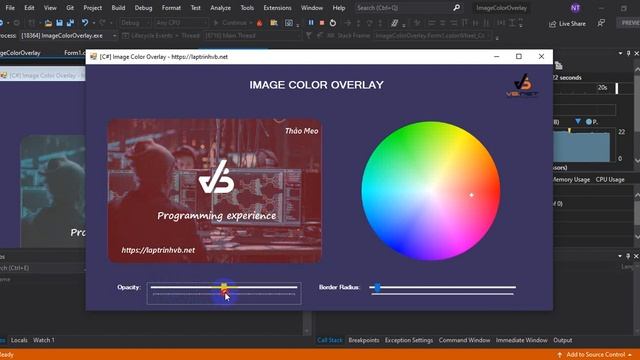Click the Add to Source Control arrow icon

coord(560,355)
